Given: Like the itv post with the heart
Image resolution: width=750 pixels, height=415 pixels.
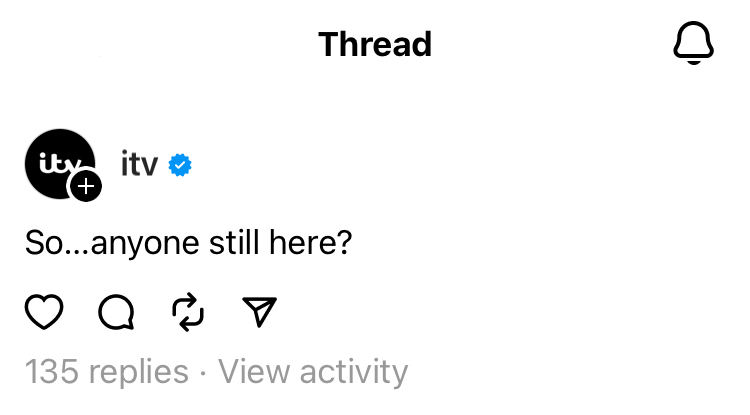Looking at the screenshot, I should point(44,313).
